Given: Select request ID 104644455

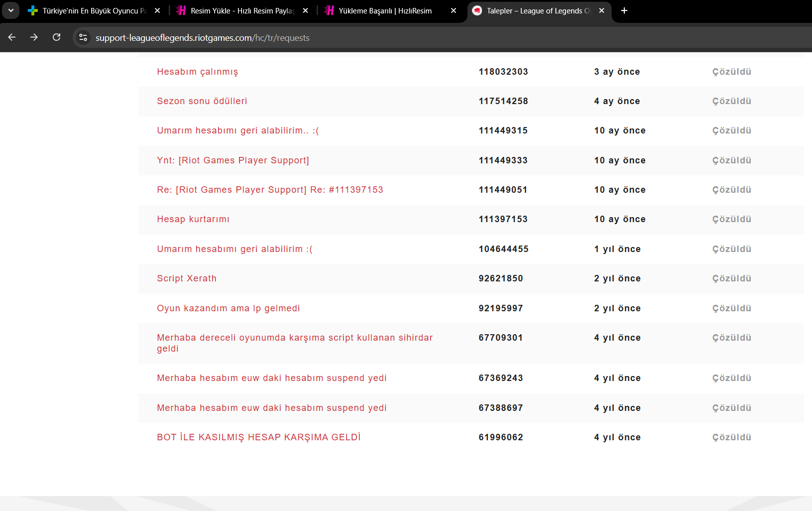Looking at the screenshot, I should pos(504,249).
